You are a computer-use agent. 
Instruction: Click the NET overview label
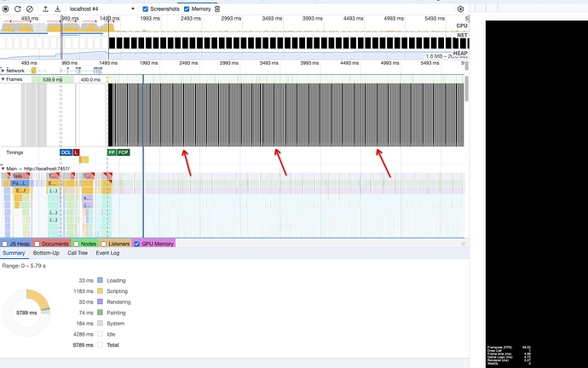click(x=462, y=35)
